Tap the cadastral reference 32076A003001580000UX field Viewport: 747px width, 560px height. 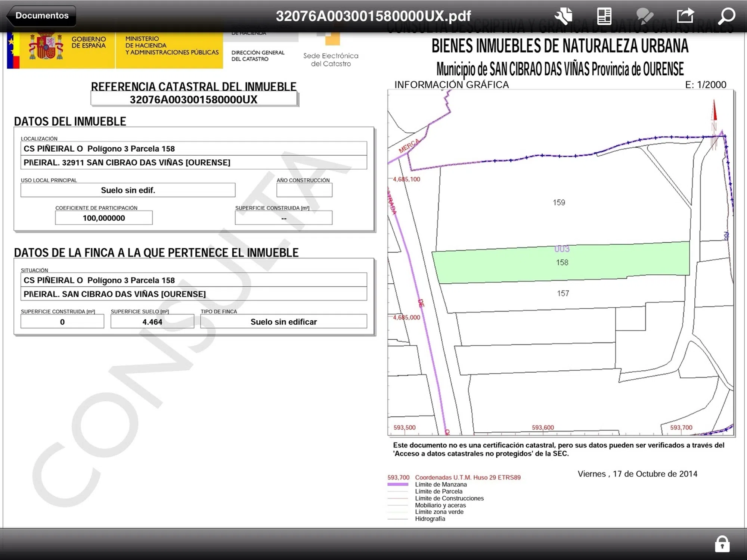coord(193,100)
